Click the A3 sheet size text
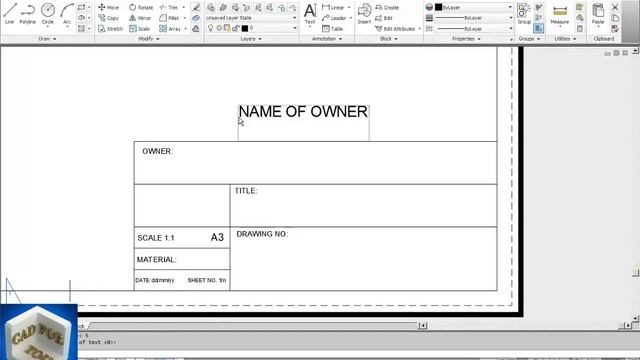Image resolution: width=640 pixels, height=360 pixels. pyautogui.click(x=217, y=238)
